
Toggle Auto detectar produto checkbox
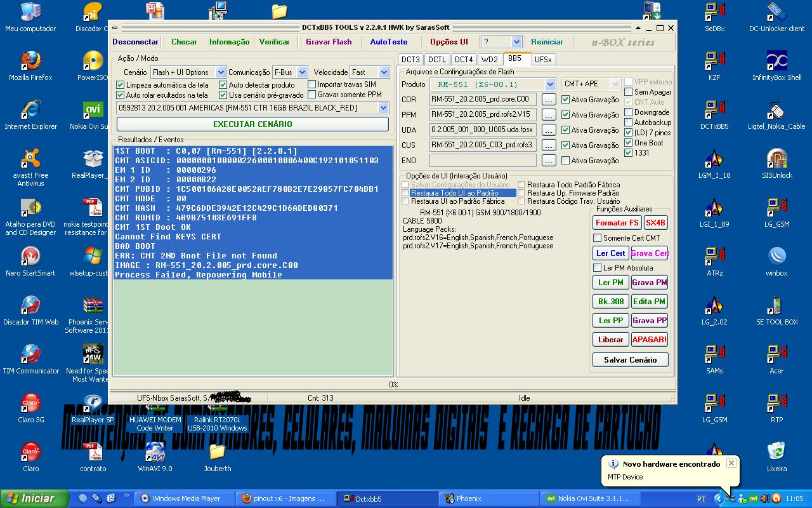click(223, 84)
